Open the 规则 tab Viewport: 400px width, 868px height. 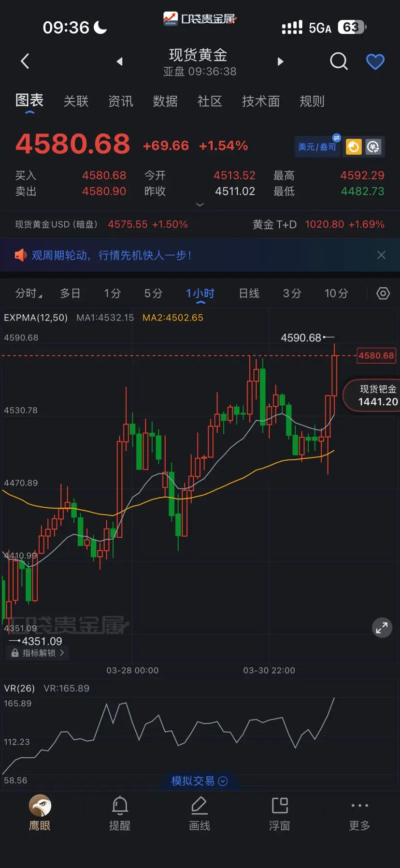click(x=312, y=101)
